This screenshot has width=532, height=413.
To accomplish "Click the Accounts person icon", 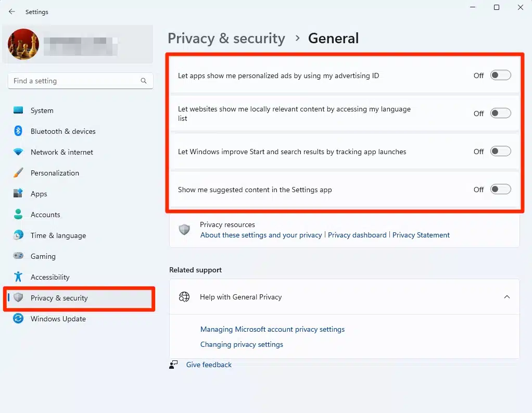I will (18, 215).
